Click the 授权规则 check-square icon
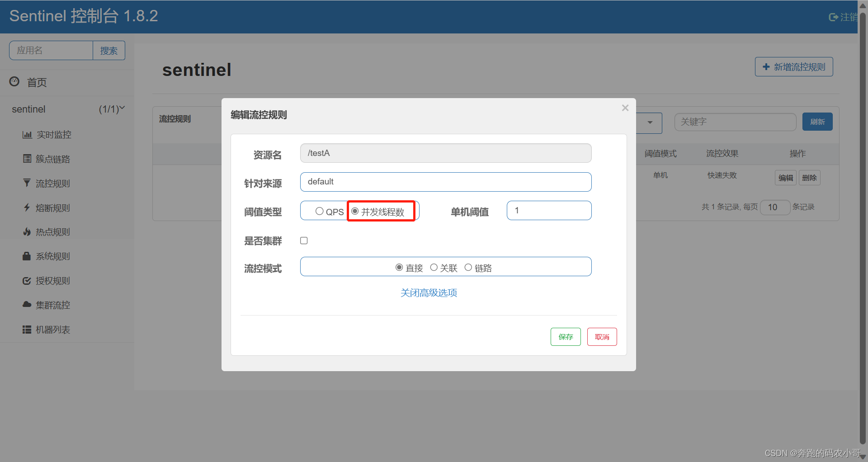The image size is (868, 462). pos(27,281)
